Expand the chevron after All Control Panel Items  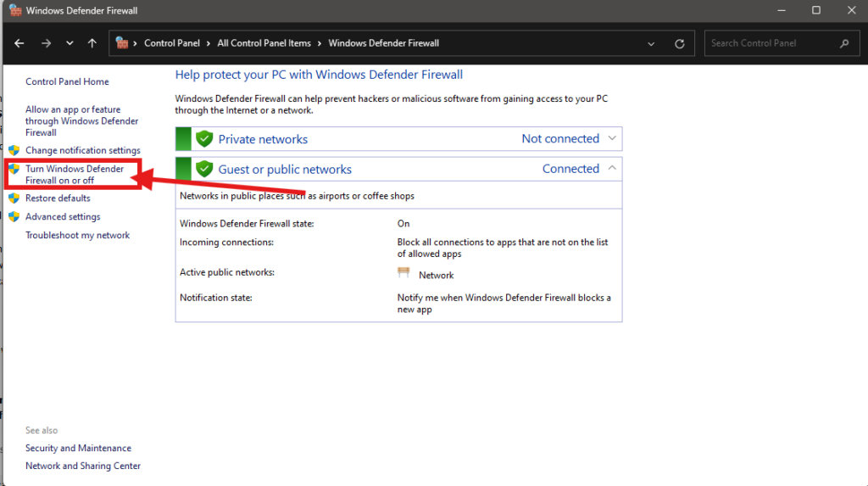320,43
